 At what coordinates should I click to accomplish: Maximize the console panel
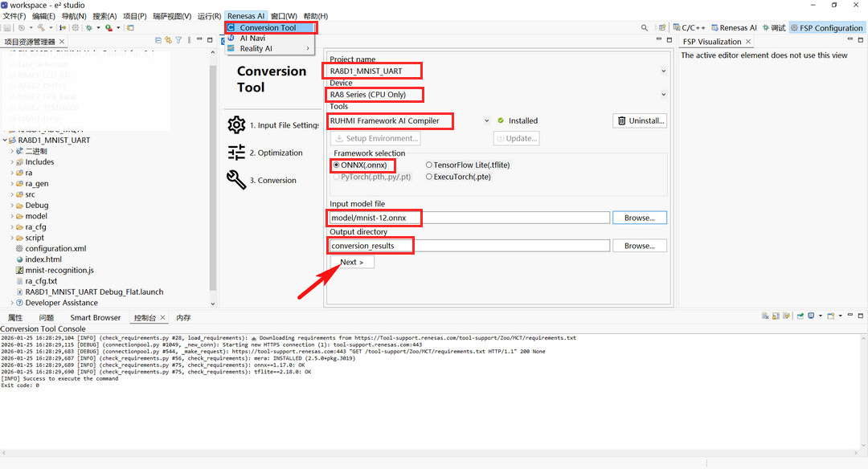tap(860, 316)
